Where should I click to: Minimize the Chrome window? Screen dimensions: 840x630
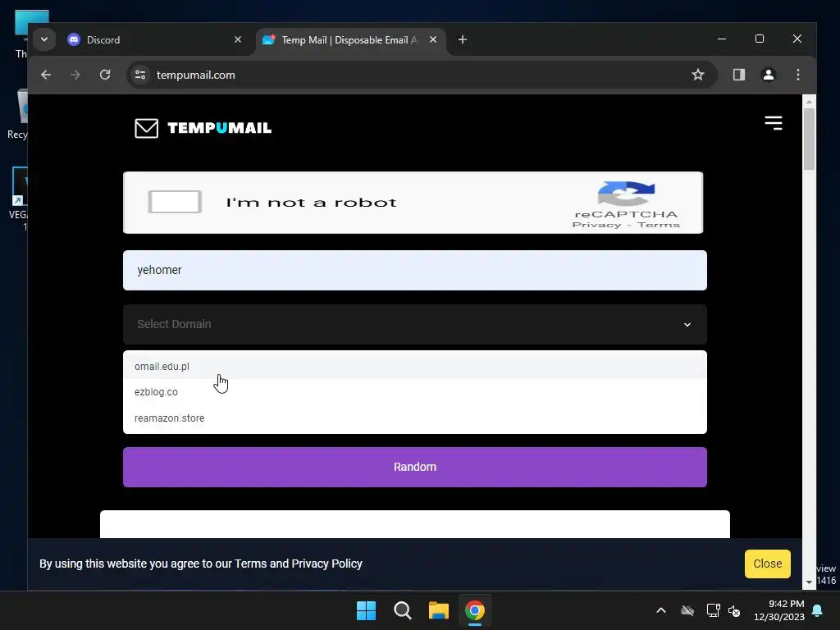pyautogui.click(x=722, y=39)
